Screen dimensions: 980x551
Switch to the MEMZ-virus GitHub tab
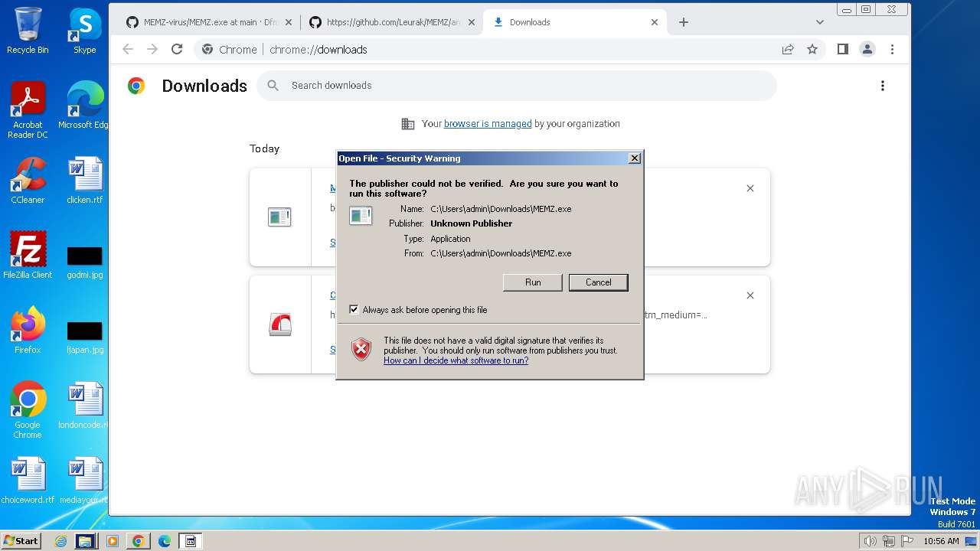click(203, 22)
